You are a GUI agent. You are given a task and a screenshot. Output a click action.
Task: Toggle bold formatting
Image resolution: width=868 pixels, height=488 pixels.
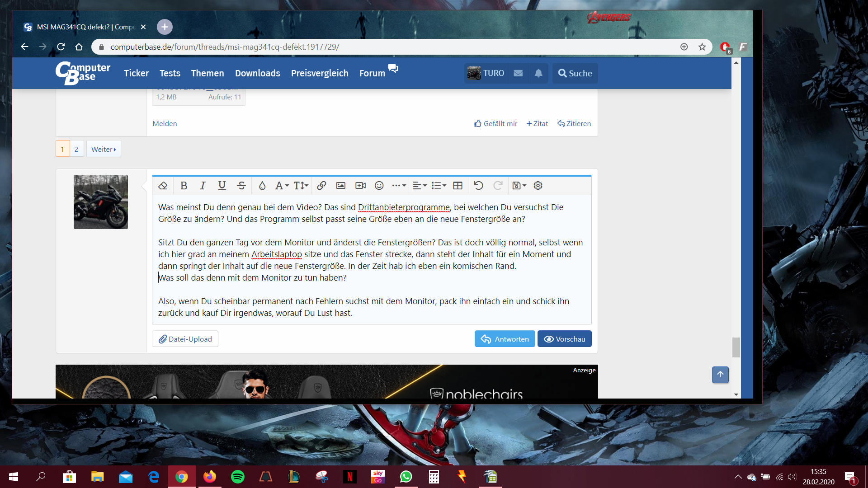click(x=184, y=186)
